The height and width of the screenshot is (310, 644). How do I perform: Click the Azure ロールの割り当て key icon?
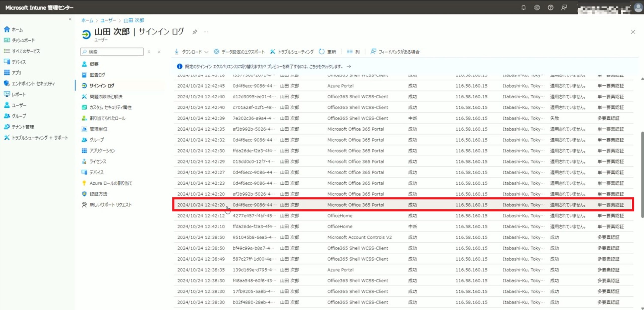(84, 183)
